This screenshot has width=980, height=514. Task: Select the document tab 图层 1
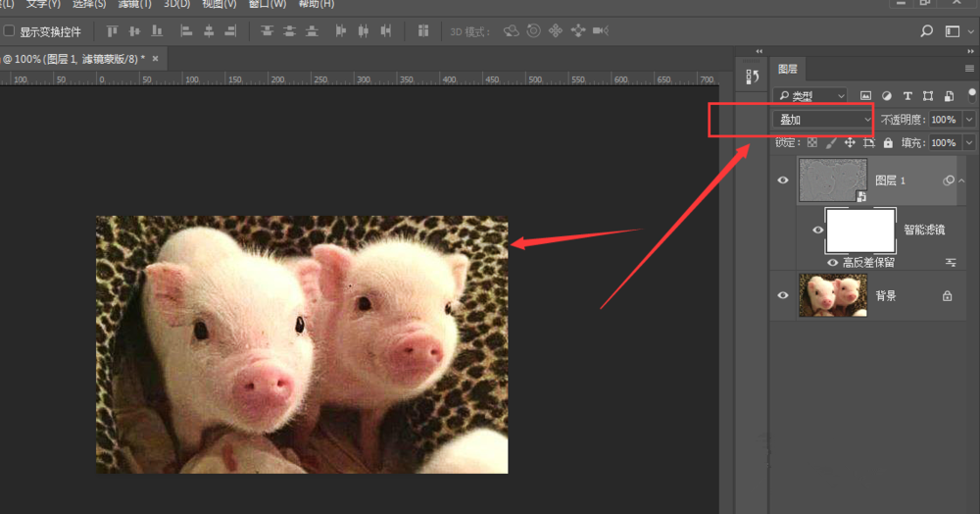(73, 59)
